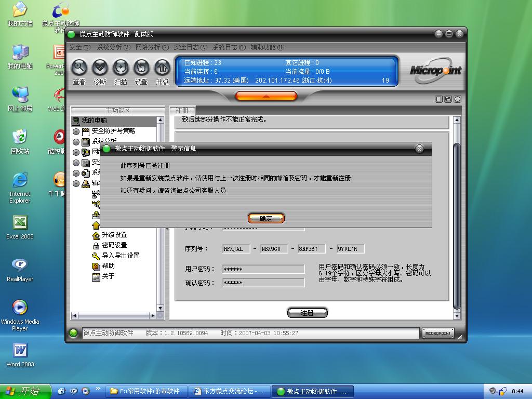This screenshot has width=532, height=399.
Task: Click the register pane scroll-down arrow
Action: pyautogui.click(x=457, y=316)
